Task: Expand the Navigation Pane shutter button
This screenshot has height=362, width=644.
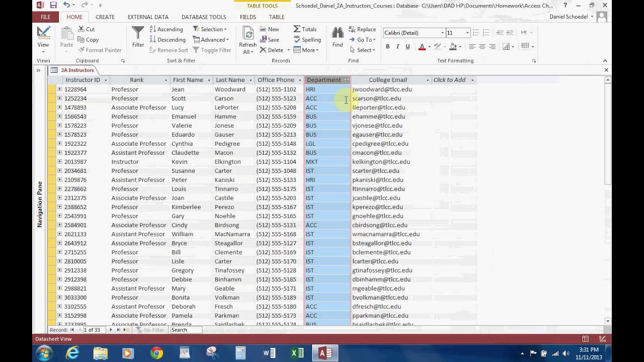Action: point(38,70)
